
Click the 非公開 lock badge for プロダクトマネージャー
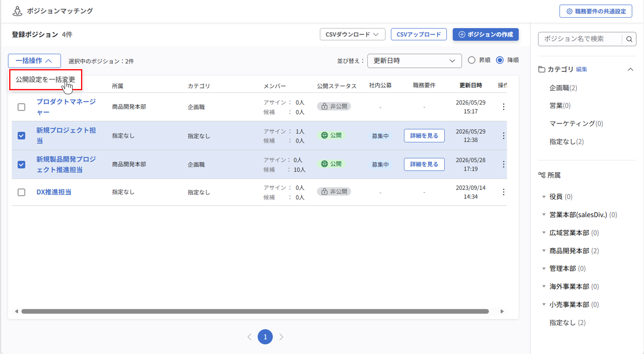[x=334, y=106]
